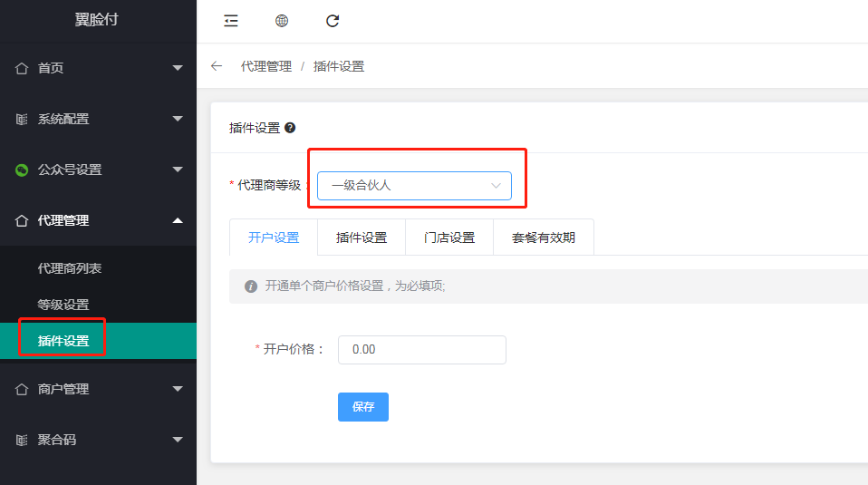Click the 公众号设置 sidebar label
The image size is (868, 485).
(x=70, y=170)
